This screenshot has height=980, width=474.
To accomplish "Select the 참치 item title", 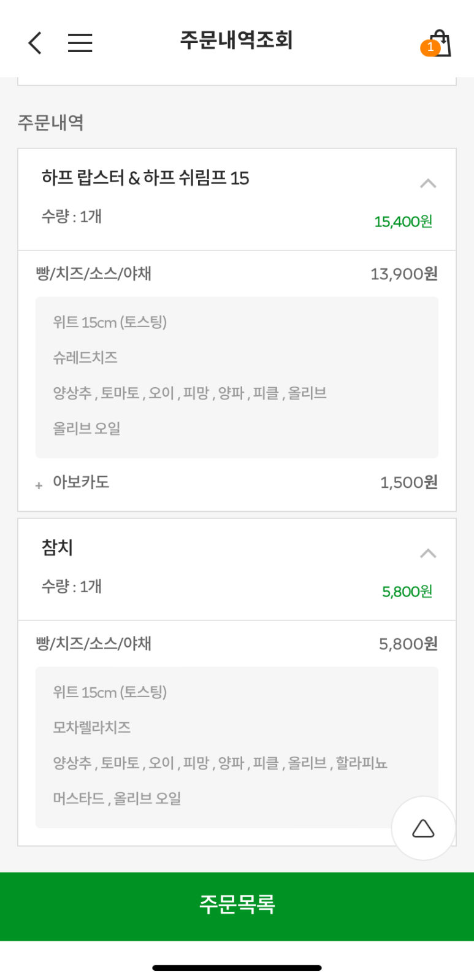I will pos(58,547).
